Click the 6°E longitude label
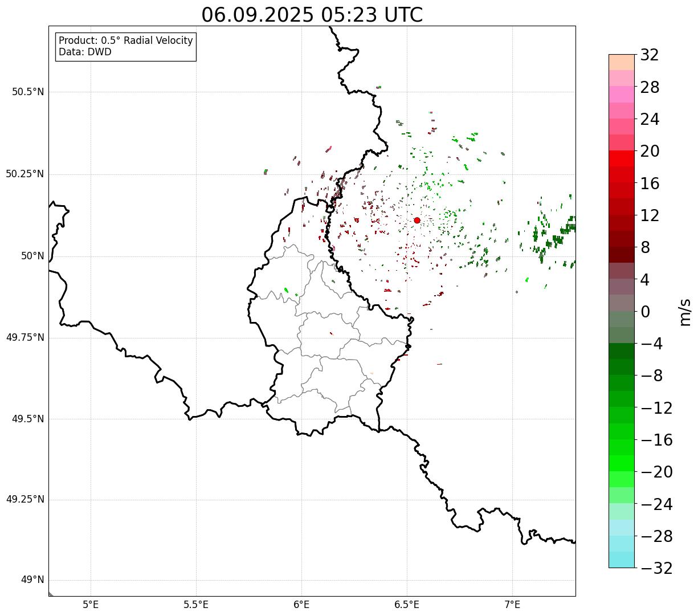Screen dimensions: 698x616 click(302, 605)
